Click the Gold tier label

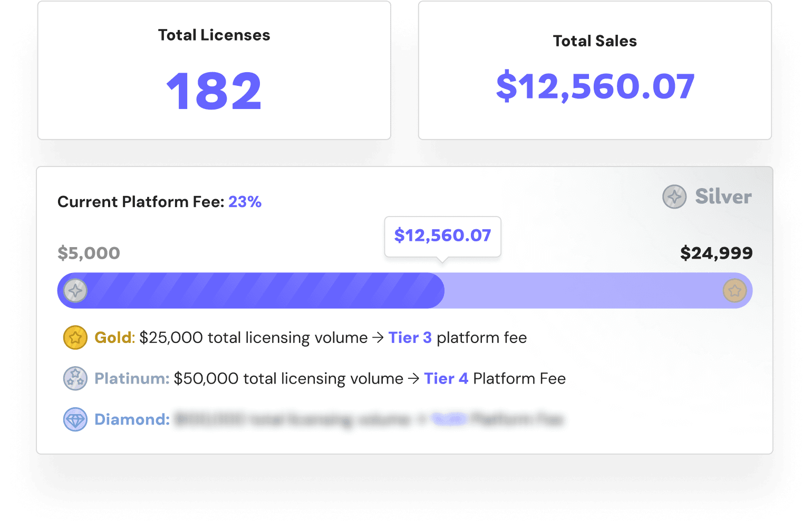115,338
